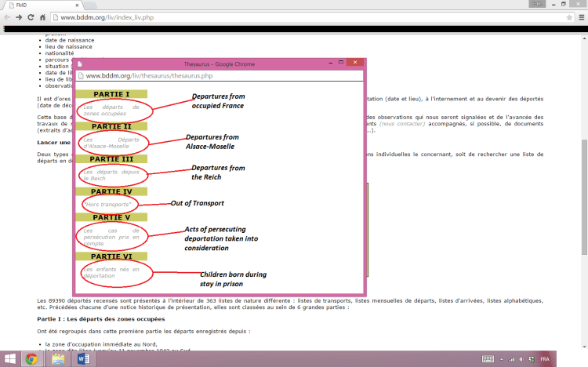Open the Chrome hamburger menu

point(582,17)
